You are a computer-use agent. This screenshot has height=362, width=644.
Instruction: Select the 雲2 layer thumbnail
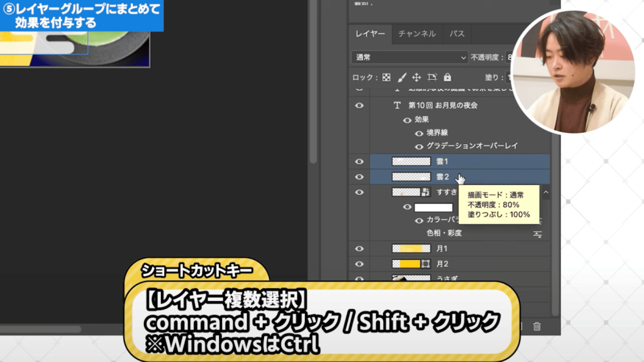(x=411, y=177)
